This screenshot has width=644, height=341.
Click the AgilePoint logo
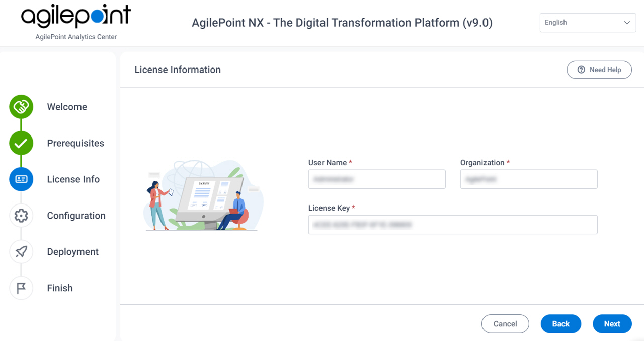(x=76, y=22)
